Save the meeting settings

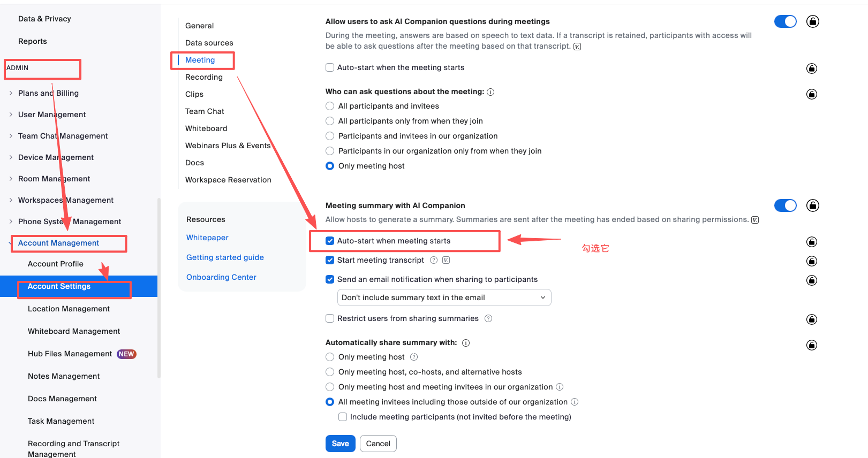(x=340, y=444)
